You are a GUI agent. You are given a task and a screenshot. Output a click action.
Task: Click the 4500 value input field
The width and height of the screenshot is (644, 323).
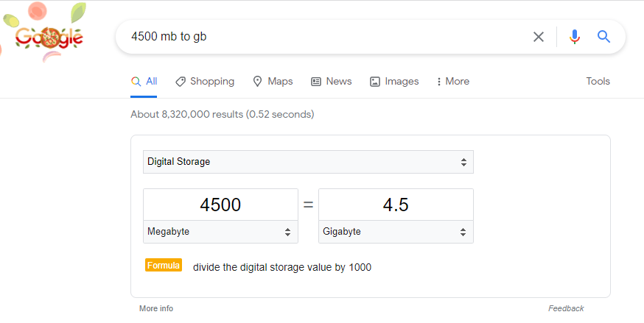[220, 205]
